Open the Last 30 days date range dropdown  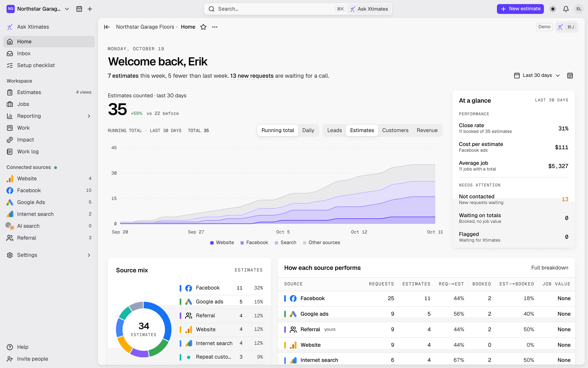coord(537,75)
